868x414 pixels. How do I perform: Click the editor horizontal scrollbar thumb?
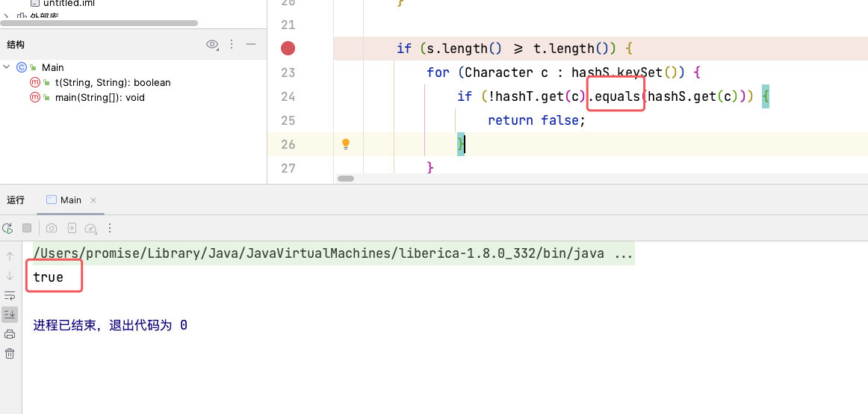pyautogui.click(x=346, y=179)
